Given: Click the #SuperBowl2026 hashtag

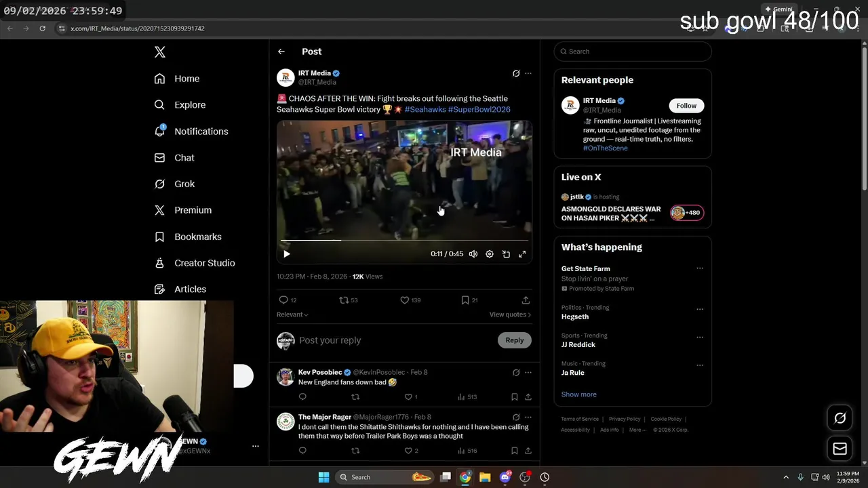Looking at the screenshot, I should point(479,109).
